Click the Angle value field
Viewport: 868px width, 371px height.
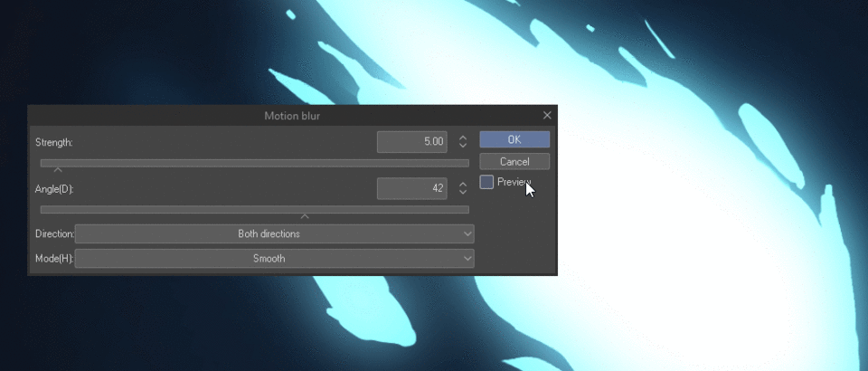point(412,188)
